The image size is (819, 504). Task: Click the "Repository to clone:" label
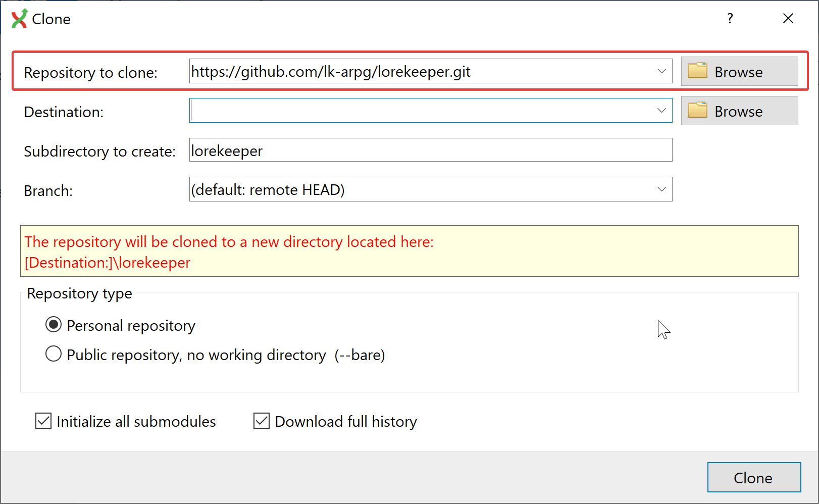click(91, 73)
